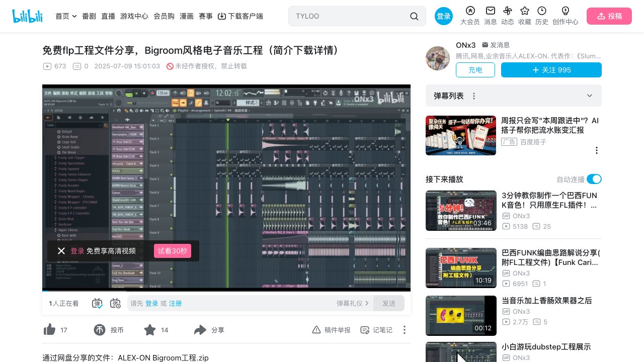Click the 2025-07-09 15:01:03 publish date

coord(127,66)
